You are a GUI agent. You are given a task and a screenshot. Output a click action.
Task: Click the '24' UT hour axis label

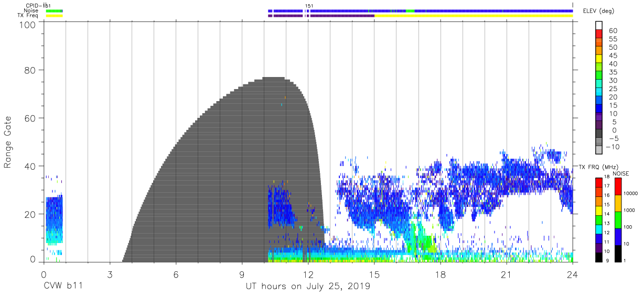573,274
